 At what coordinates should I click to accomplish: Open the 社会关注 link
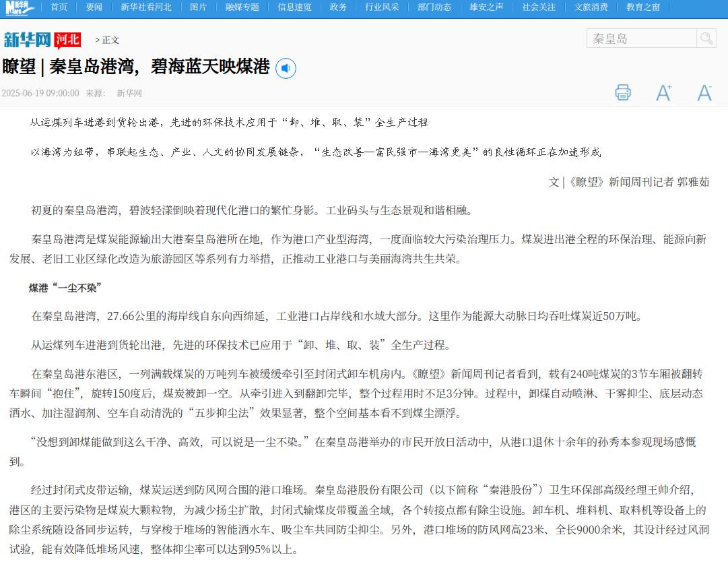[539, 7]
